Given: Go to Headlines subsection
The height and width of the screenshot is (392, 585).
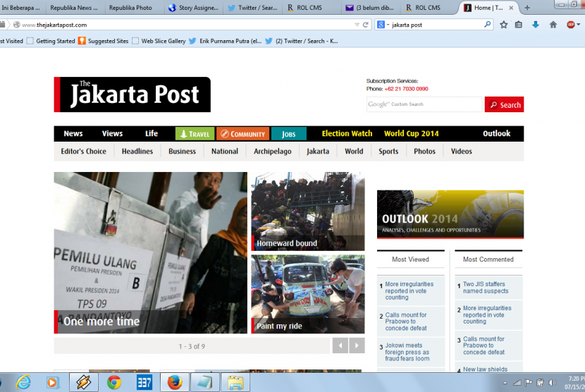Looking at the screenshot, I should (x=137, y=151).
